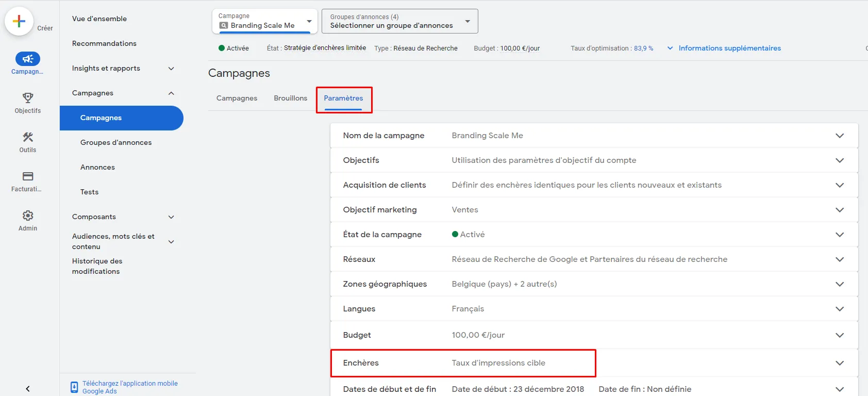Expand the Zones géographiques row

click(x=840, y=284)
